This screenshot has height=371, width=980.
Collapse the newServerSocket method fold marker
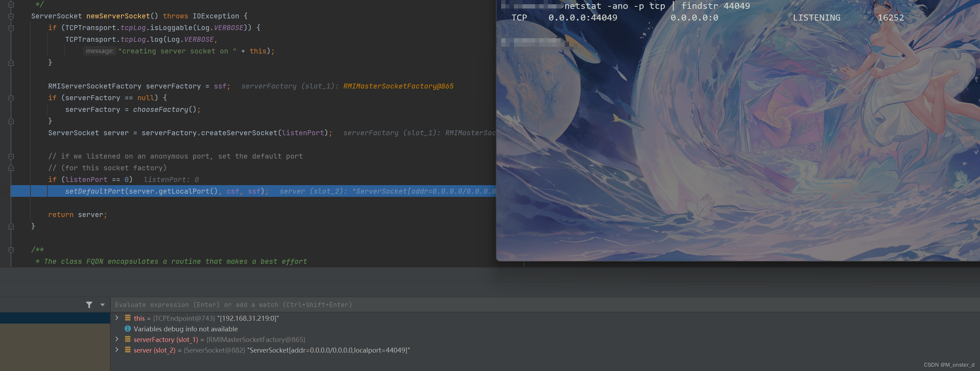[11, 16]
